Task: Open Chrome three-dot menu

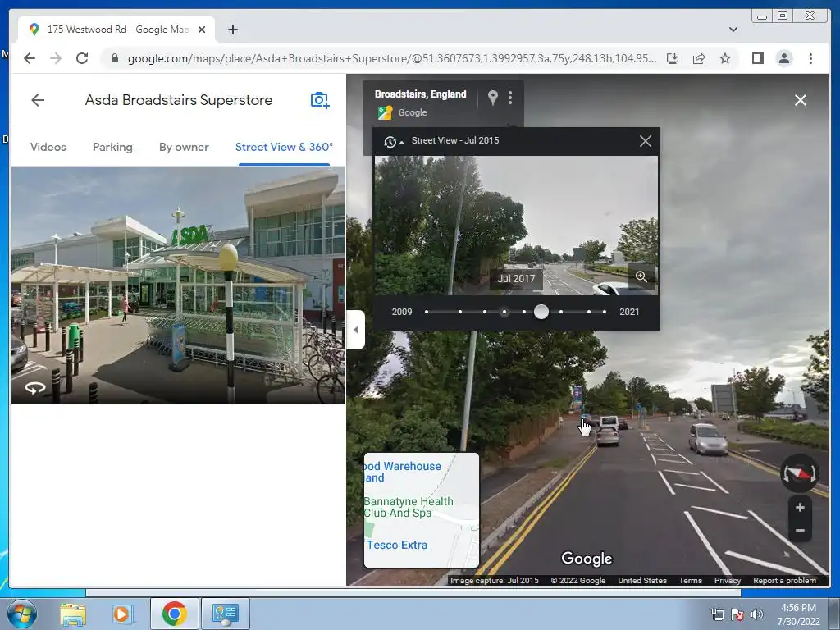Action: pos(810,58)
